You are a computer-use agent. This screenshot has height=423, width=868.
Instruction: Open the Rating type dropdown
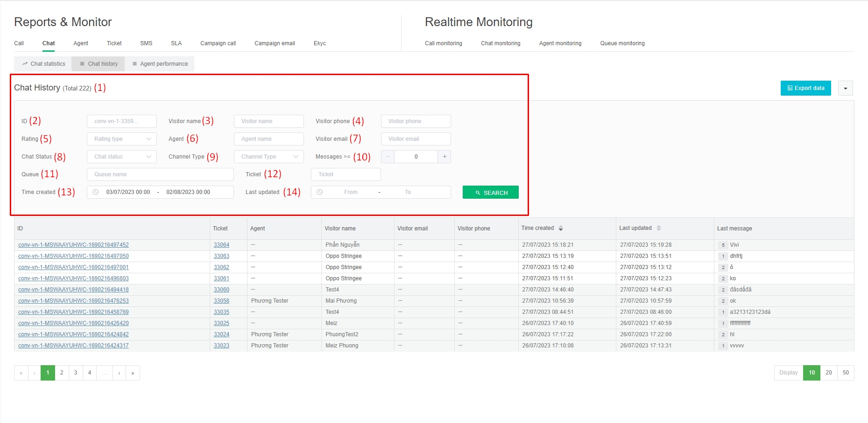(121, 139)
